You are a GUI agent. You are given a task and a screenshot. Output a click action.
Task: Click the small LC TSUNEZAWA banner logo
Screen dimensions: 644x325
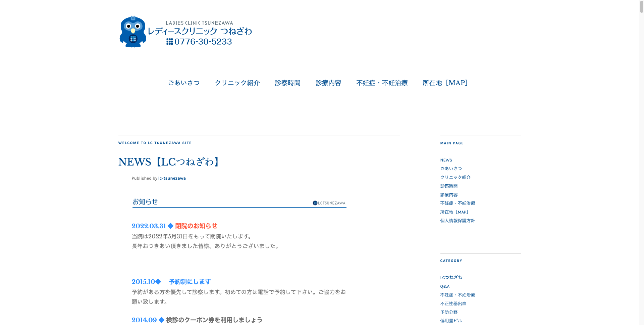(329, 203)
